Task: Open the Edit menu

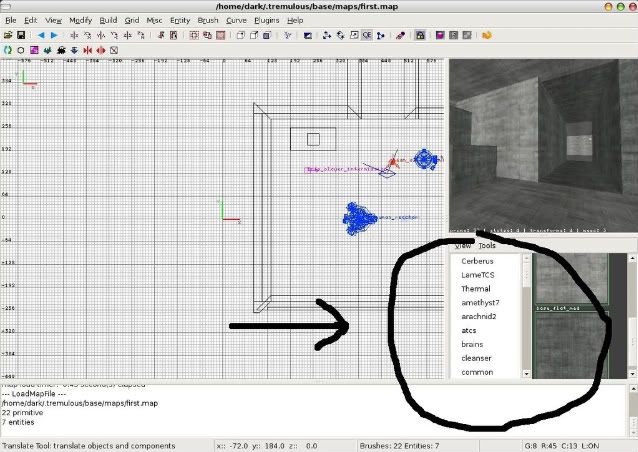Action: click(x=31, y=20)
